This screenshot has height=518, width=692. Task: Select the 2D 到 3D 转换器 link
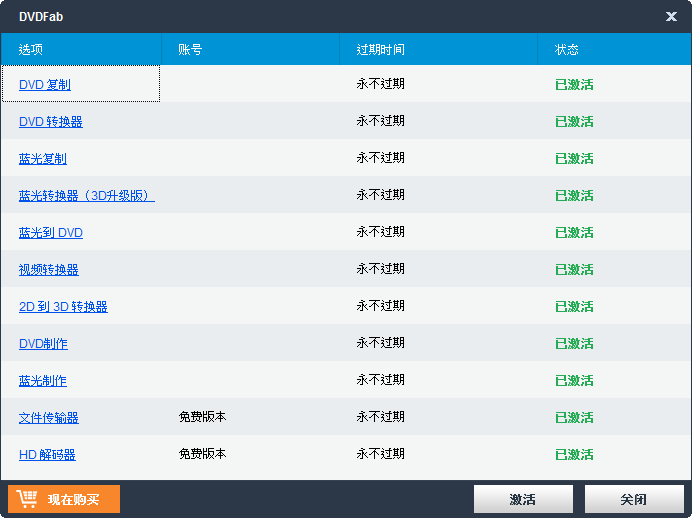[63, 307]
